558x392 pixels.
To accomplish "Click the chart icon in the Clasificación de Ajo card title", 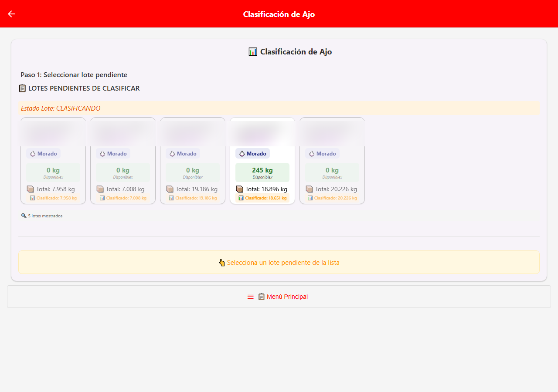I will click(x=253, y=52).
